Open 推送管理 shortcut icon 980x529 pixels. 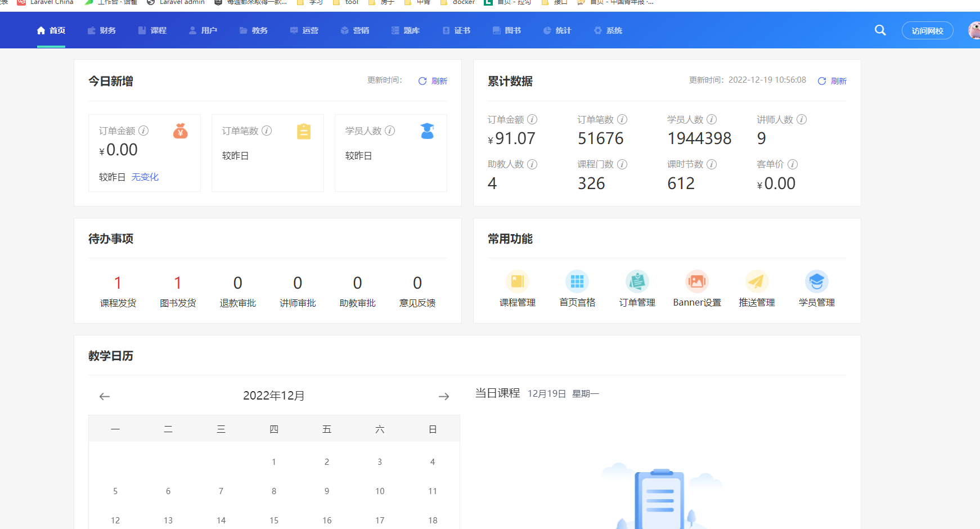[757, 281]
